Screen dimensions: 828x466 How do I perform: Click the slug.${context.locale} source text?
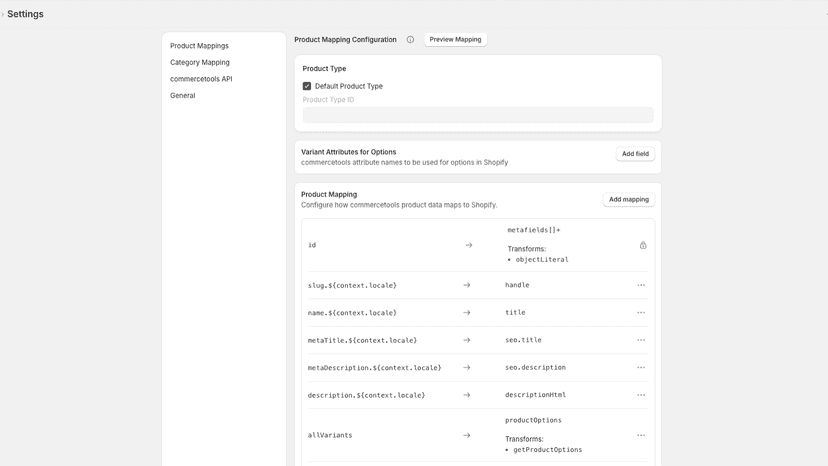point(352,285)
